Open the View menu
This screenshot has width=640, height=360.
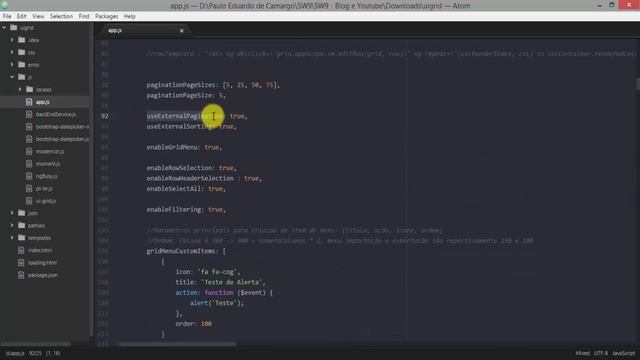tap(38, 16)
